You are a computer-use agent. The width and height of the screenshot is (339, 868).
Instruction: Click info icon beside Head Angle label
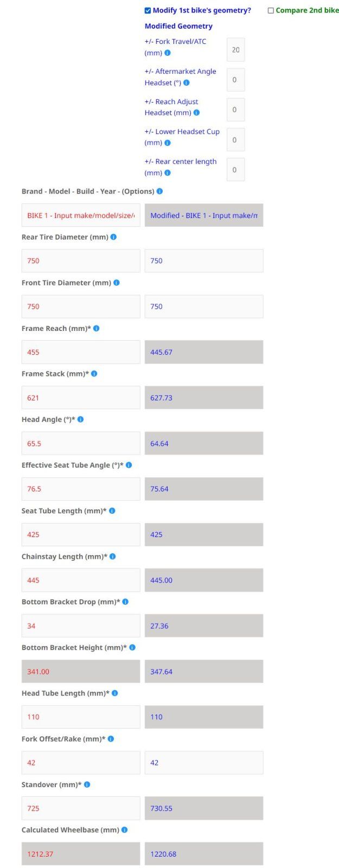point(81,420)
